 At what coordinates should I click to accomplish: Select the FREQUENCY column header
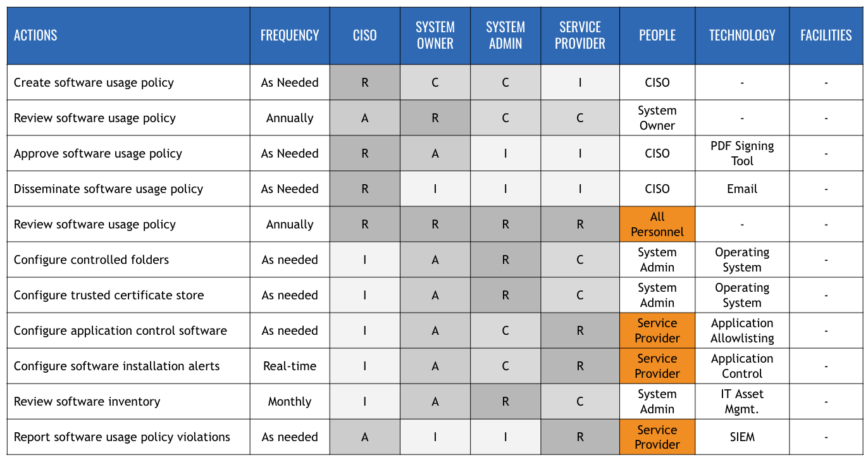coord(290,35)
